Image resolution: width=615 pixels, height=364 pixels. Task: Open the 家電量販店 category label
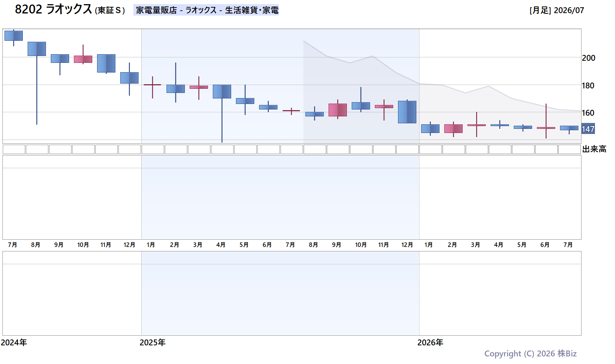click(x=157, y=10)
